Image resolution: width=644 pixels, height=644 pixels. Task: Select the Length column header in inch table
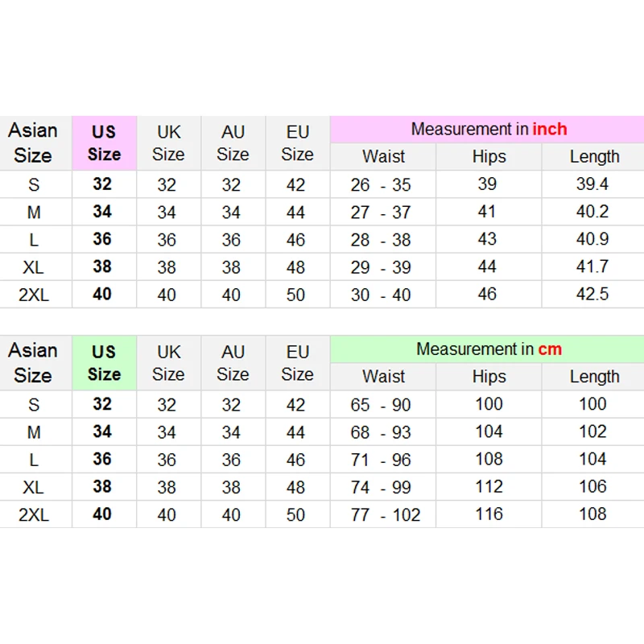coord(594,157)
